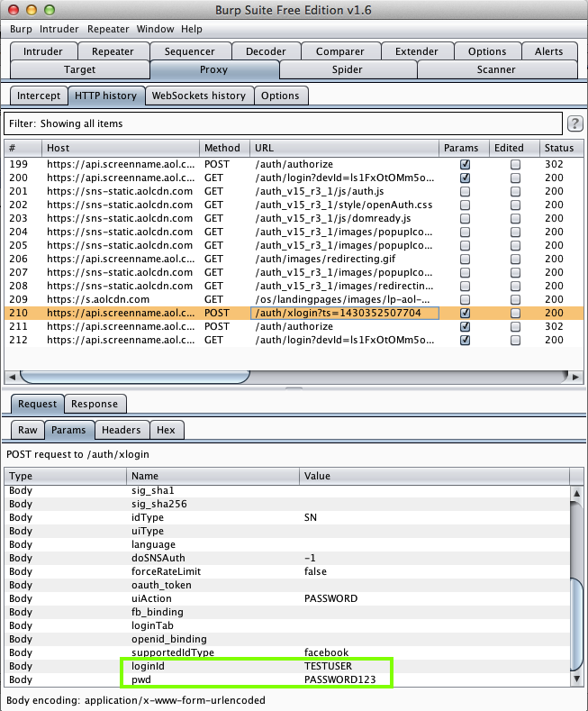Open the WebSockets history sub-tab
The image size is (588, 711).
pyautogui.click(x=199, y=96)
